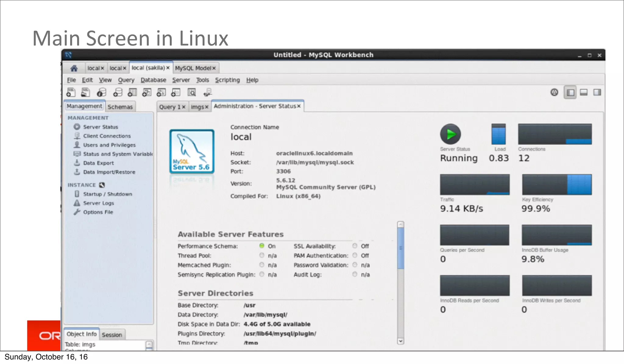Screen dimensions: 624x364
Task: Create new view toolbar icon
Action: pyautogui.click(x=147, y=92)
